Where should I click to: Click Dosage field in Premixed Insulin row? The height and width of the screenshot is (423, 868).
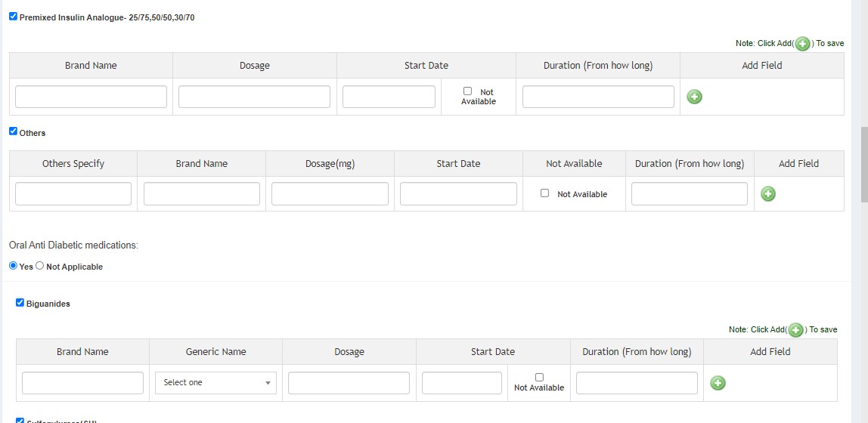pos(254,97)
